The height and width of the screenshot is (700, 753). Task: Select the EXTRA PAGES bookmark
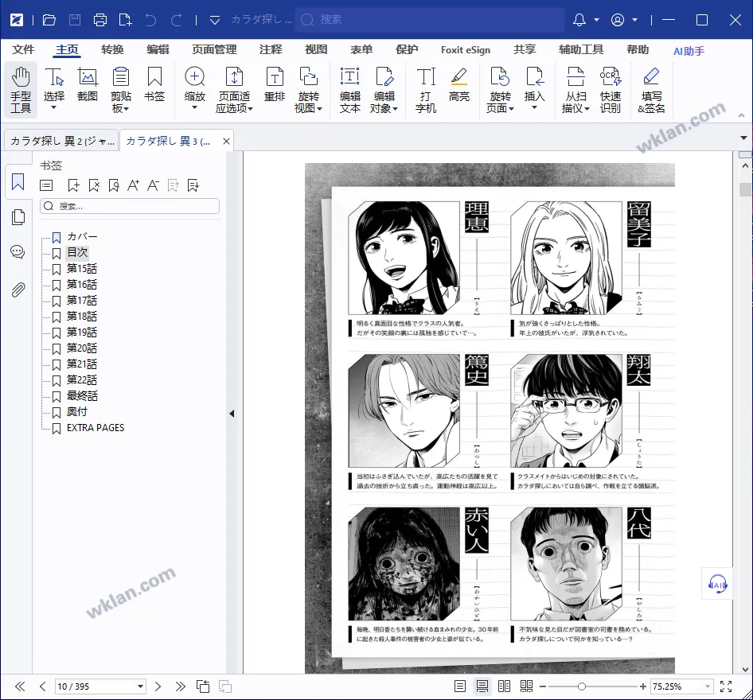coord(96,428)
